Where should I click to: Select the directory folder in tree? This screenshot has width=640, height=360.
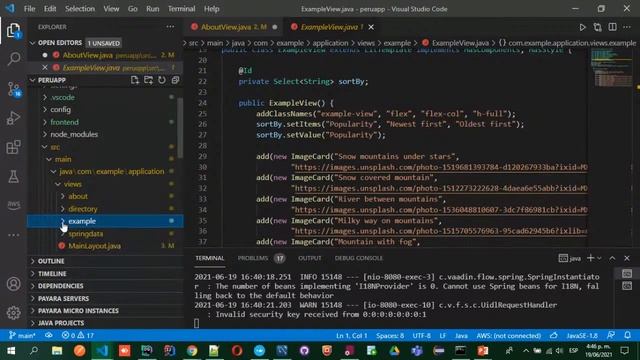pyautogui.click(x=82, y=209)
